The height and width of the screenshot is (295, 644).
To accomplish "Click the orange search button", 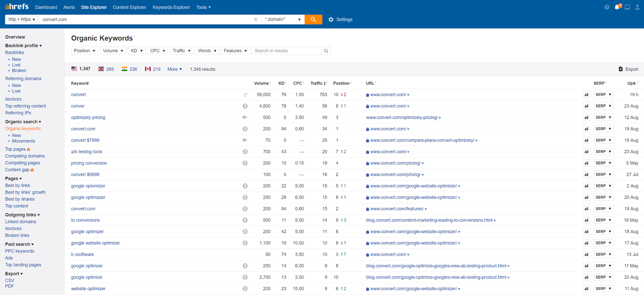I will click(x=314, y=19).
